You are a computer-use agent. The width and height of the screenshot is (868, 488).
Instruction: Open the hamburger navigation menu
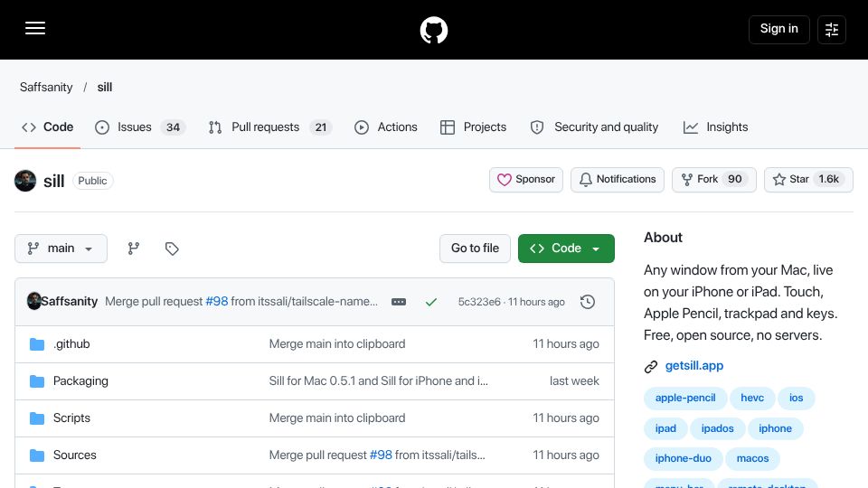point(35,29)
